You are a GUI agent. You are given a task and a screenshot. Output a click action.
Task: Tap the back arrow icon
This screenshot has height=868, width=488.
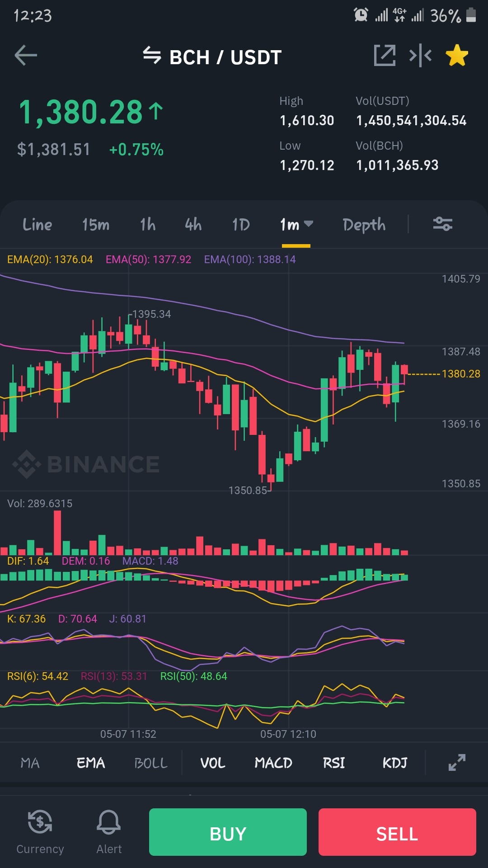tap(26, 56)
